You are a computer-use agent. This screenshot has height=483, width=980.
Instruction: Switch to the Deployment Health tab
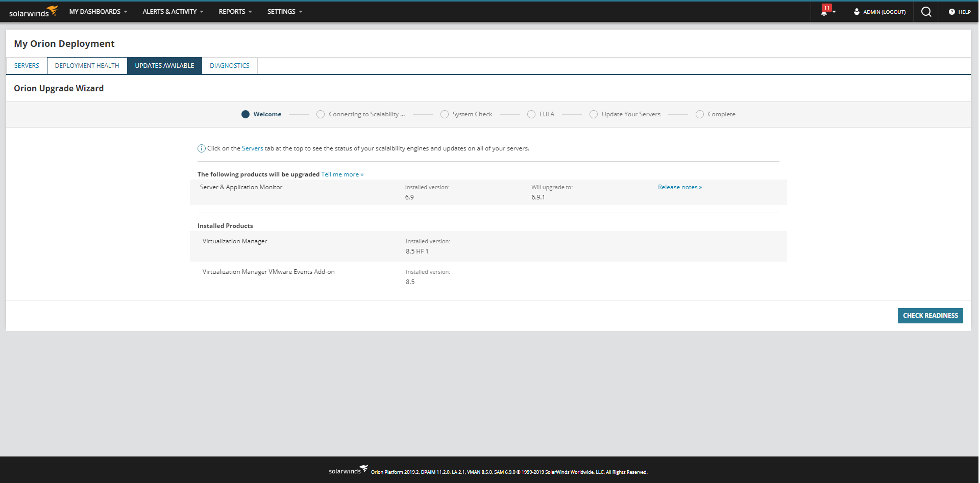87,66
